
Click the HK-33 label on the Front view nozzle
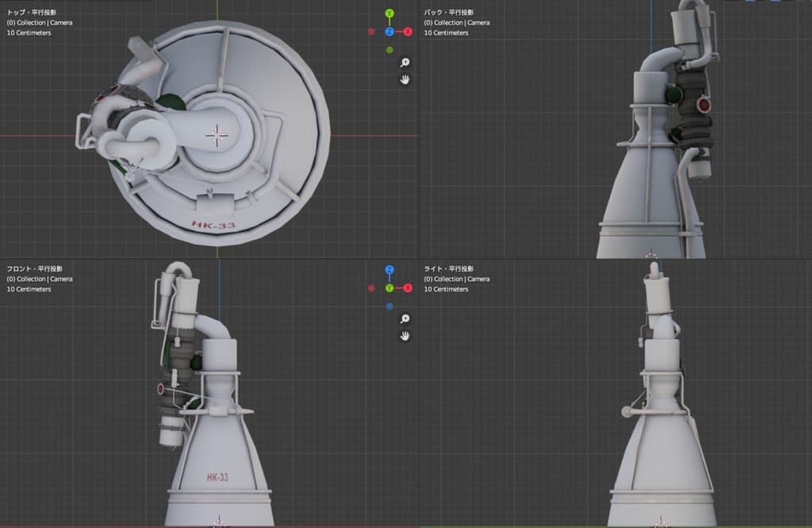[217, 477]
